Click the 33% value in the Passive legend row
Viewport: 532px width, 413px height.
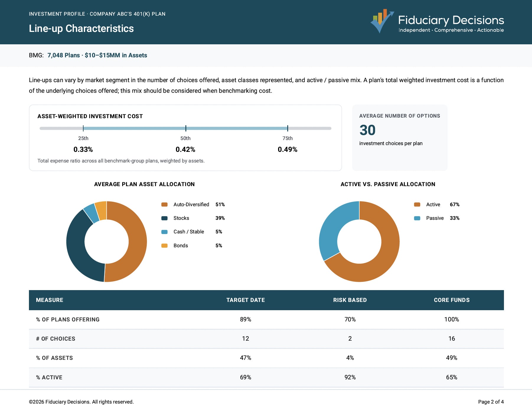click(455, 218)
